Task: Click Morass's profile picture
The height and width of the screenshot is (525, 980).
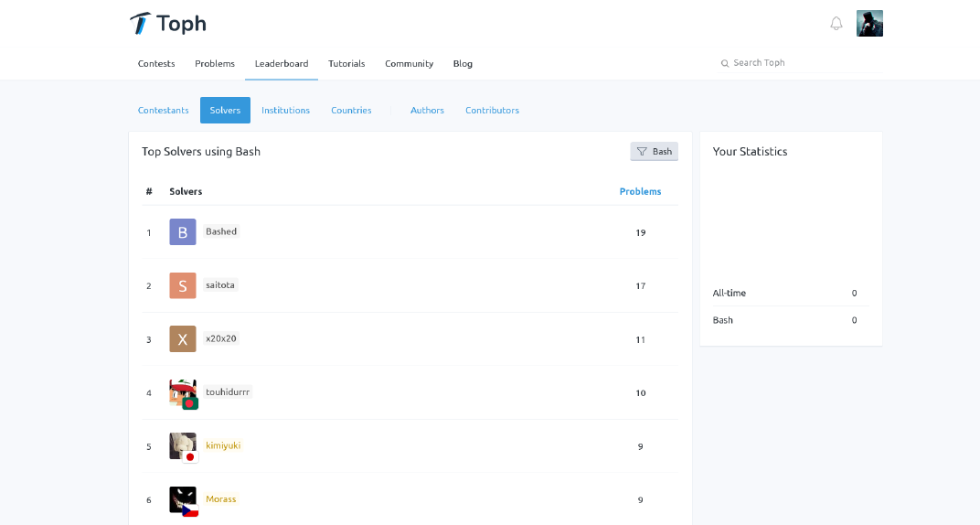Action: (183, 499)
